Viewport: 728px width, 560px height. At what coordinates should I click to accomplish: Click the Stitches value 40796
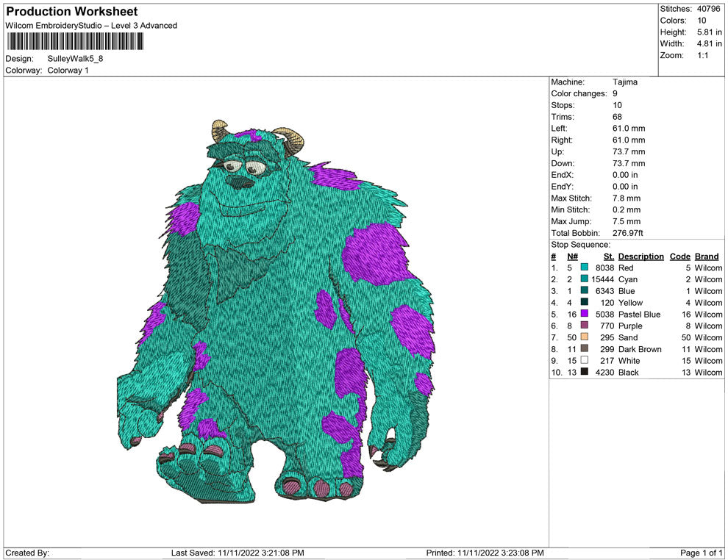(708, 9)
